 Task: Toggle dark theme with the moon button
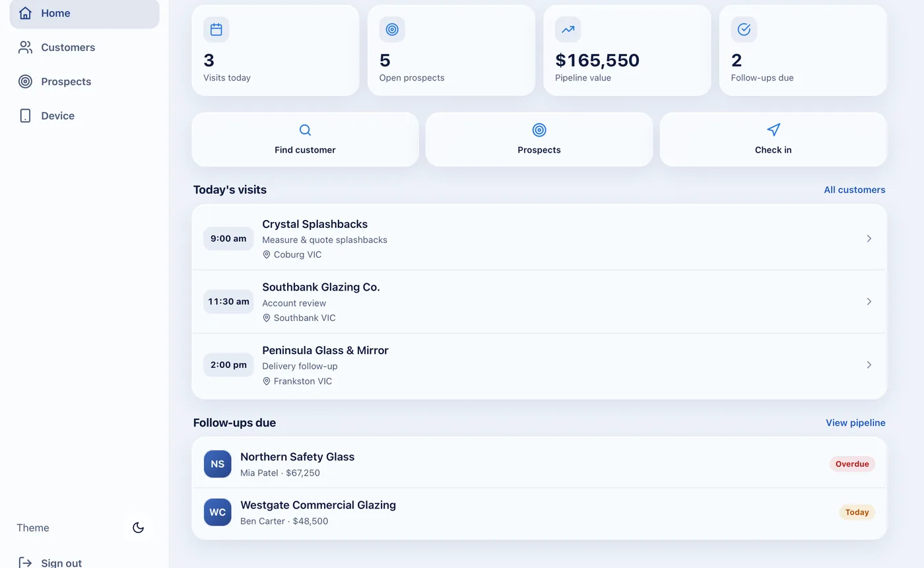(x=138, y=528)
